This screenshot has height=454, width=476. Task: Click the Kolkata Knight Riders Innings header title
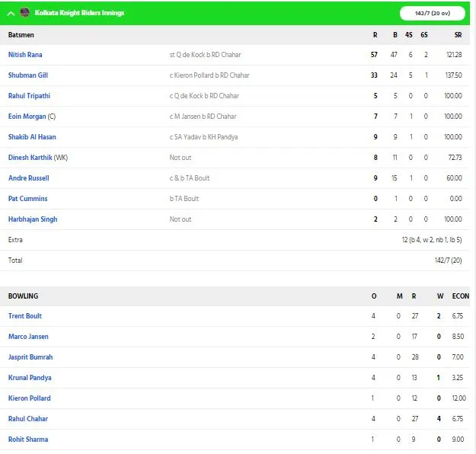pos(79,13)
